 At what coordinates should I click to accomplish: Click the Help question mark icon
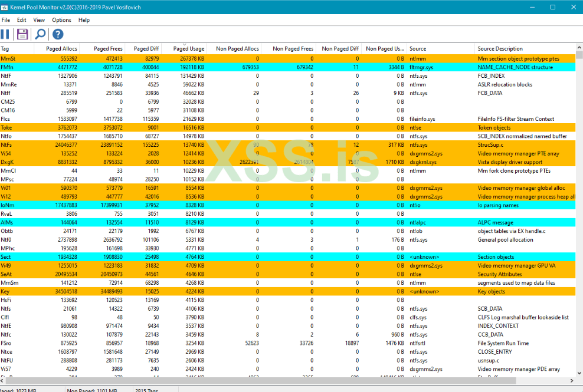click(58, 34)
